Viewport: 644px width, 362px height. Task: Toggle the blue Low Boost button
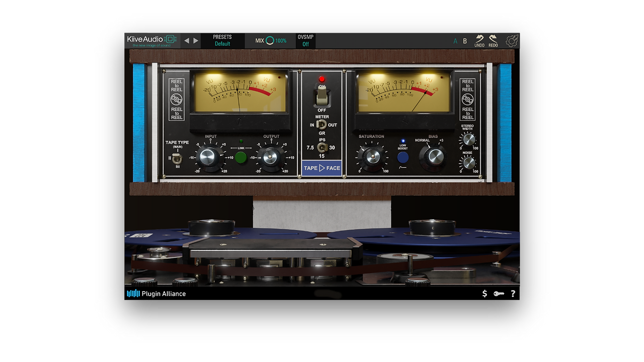403,157
